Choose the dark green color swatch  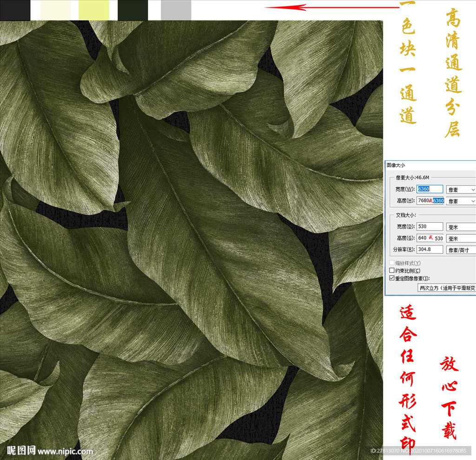click(133, 10)
